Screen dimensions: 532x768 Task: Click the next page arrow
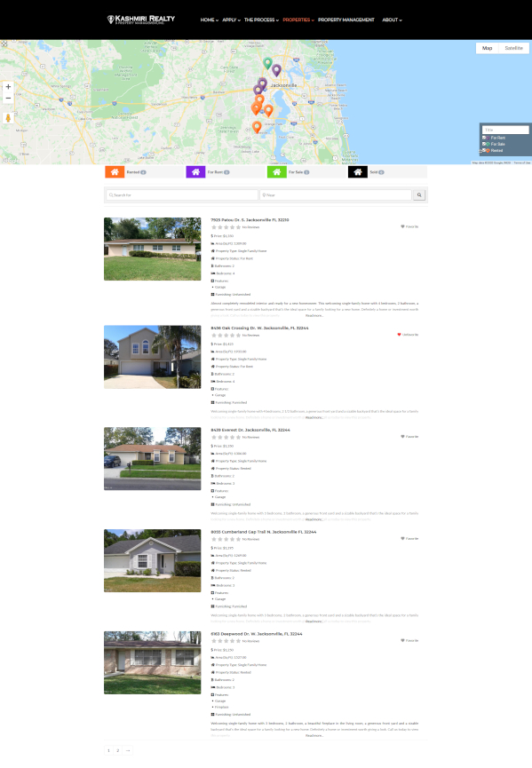pos(127,750)
